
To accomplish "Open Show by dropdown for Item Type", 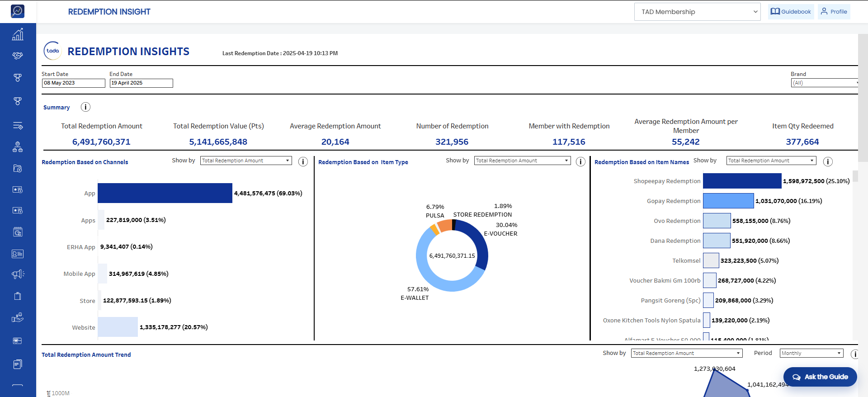I will coord(522,161).
